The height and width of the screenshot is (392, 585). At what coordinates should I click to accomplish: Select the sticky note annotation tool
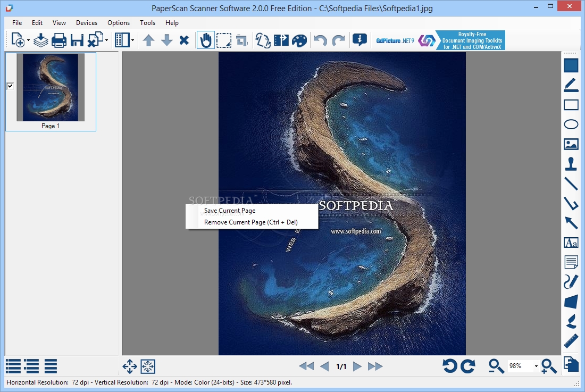(x=571, y=262)
